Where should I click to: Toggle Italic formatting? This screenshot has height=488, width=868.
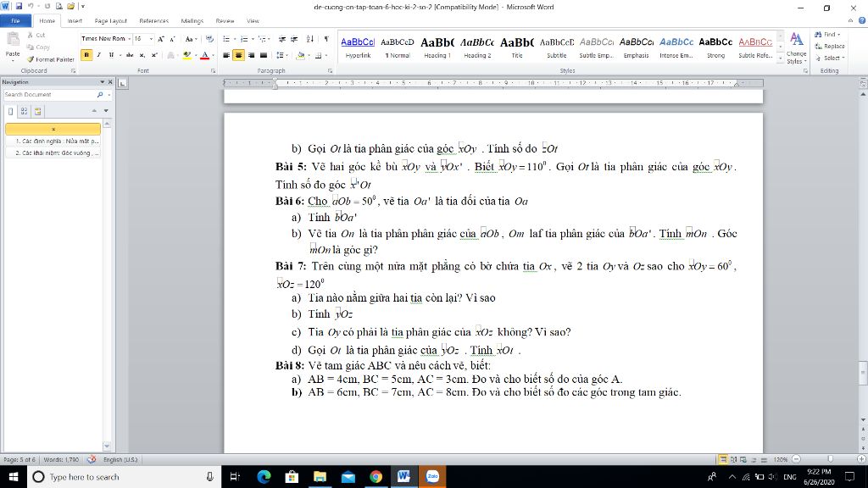(x=98, y=55)
